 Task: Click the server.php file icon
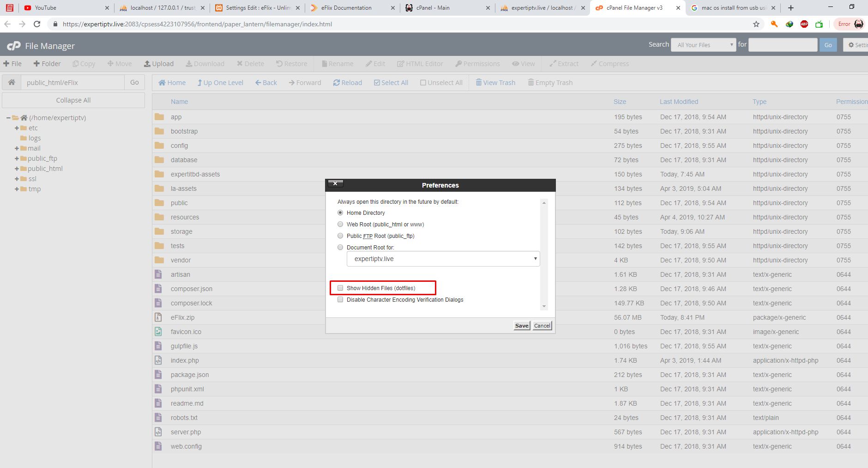(x=158, y=432)
